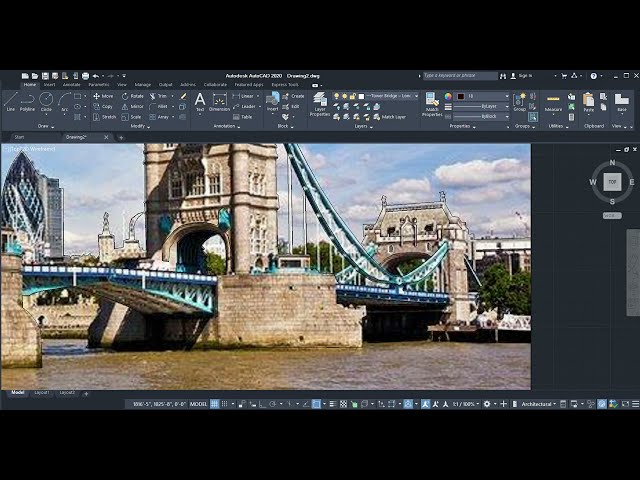Click the Base view tool

click(x=622, y=103)
